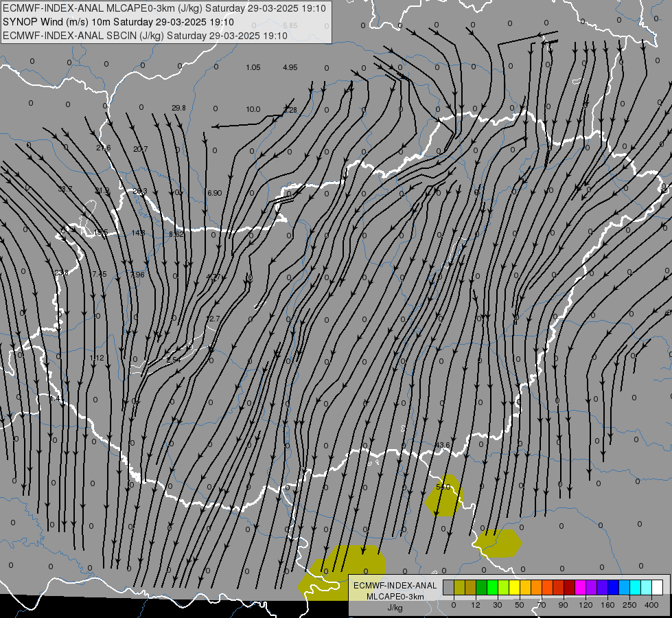The height and width of the screenshot is (618, 672).
Task: Click legend tick value 400
Action: (x=651, y=605)
